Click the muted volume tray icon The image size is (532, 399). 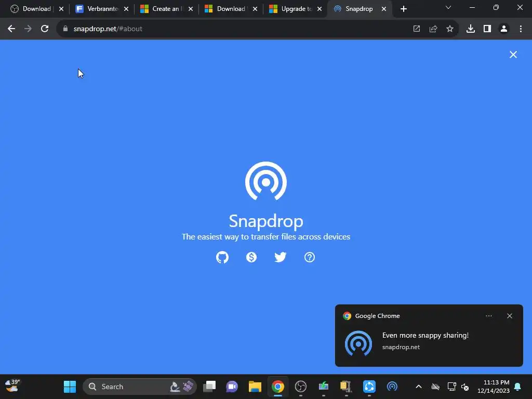pos(465,387)
